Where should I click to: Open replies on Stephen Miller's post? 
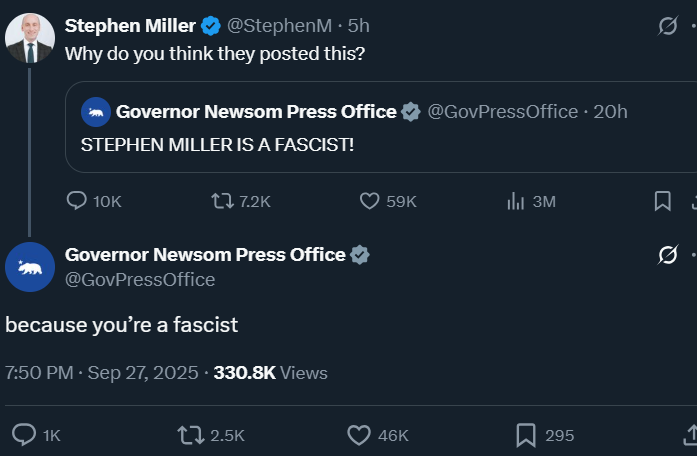click(94, 201)
